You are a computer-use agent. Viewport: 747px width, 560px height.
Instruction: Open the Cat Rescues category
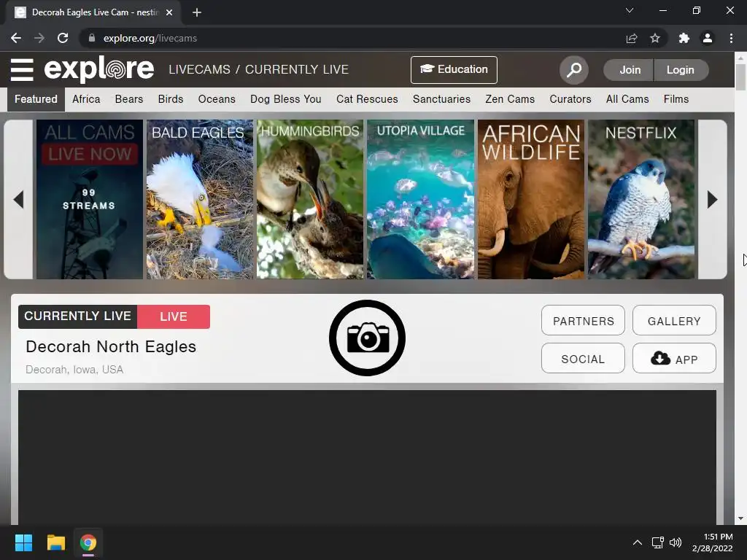[367, 99]
